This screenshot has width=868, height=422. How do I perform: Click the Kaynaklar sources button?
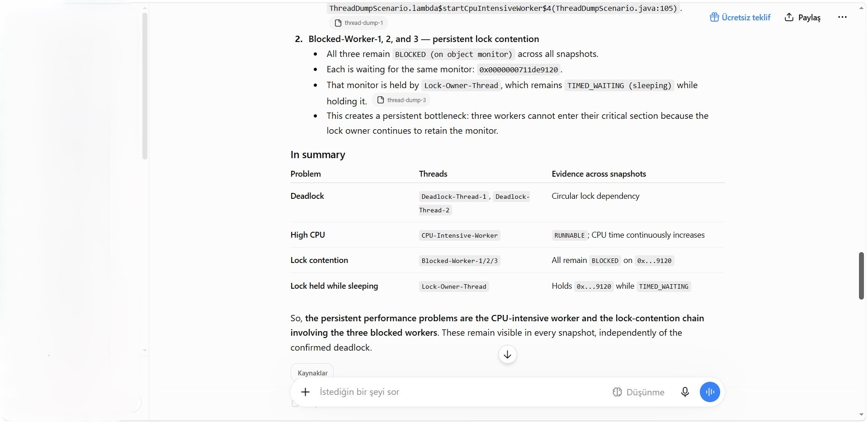pyautogui.click(x=312, y=373)
